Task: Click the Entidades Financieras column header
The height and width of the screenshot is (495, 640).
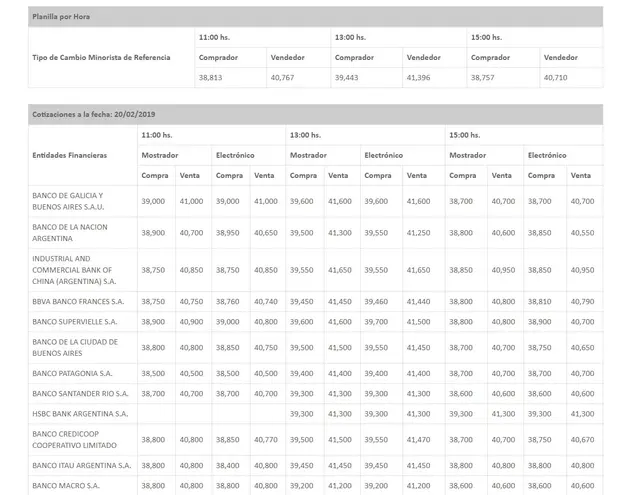Action: point(69,155)
